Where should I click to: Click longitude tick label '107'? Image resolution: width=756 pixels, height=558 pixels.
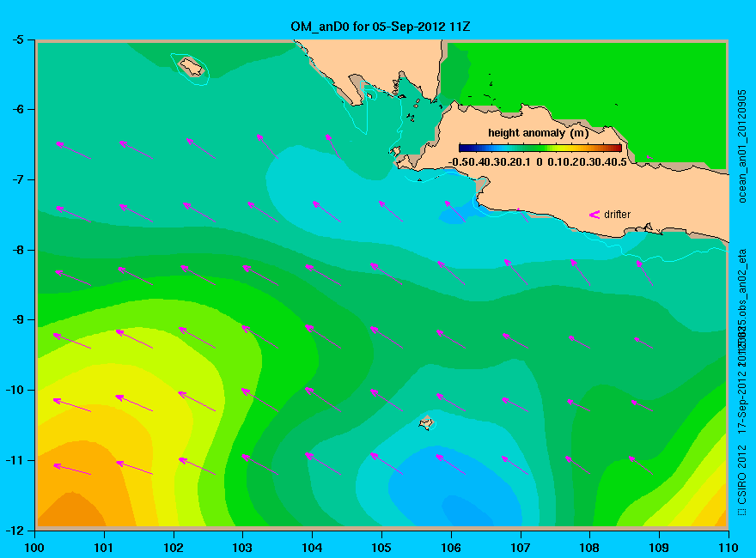pos(521,548)
